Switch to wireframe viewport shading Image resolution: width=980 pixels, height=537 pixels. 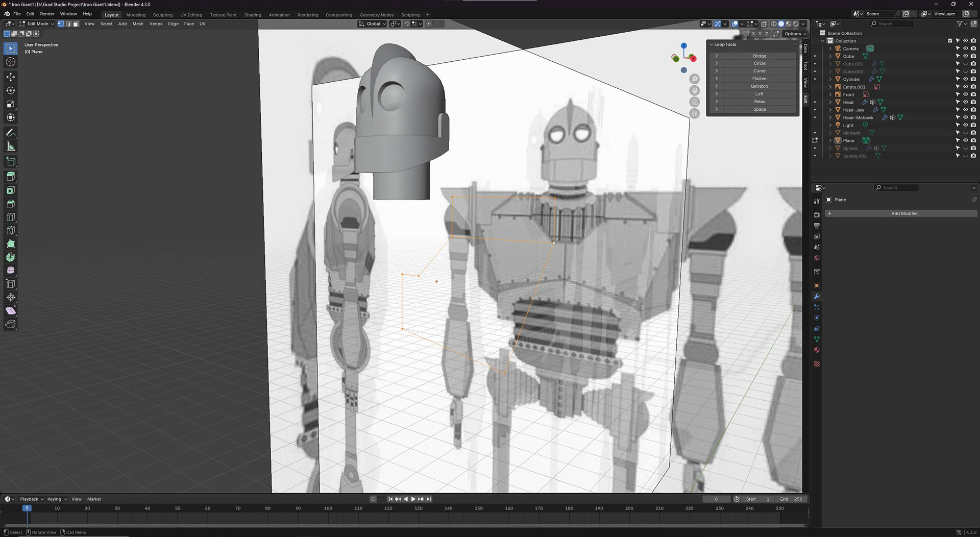click(774, 24)
